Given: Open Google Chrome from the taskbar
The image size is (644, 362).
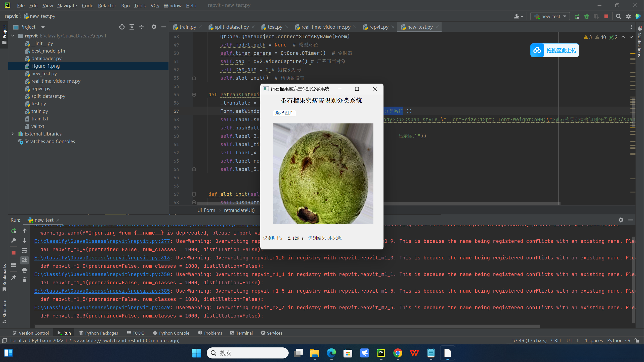Looking at the screenshot, I should pyautogui.click(x=398, y=353).
